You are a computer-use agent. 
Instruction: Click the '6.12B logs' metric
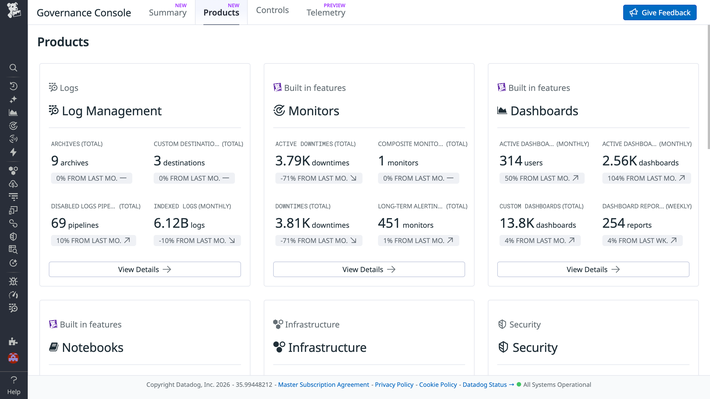[x=179, y=224]
